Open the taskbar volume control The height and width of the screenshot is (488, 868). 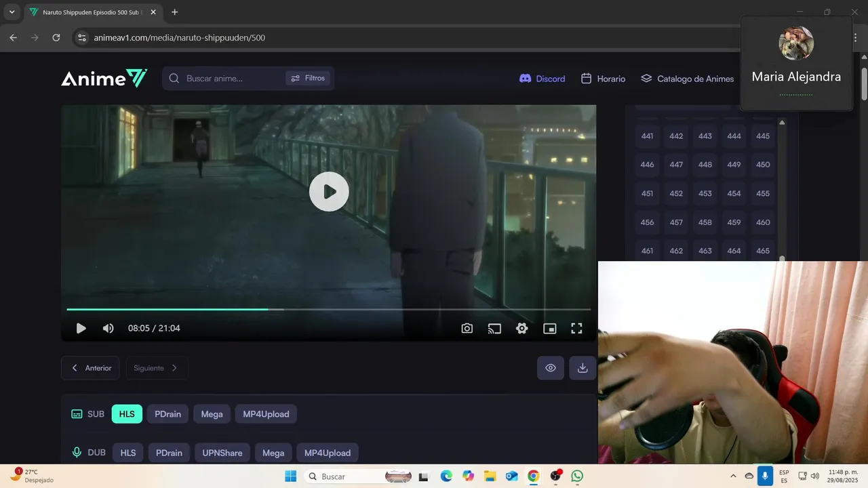[814, 476]
